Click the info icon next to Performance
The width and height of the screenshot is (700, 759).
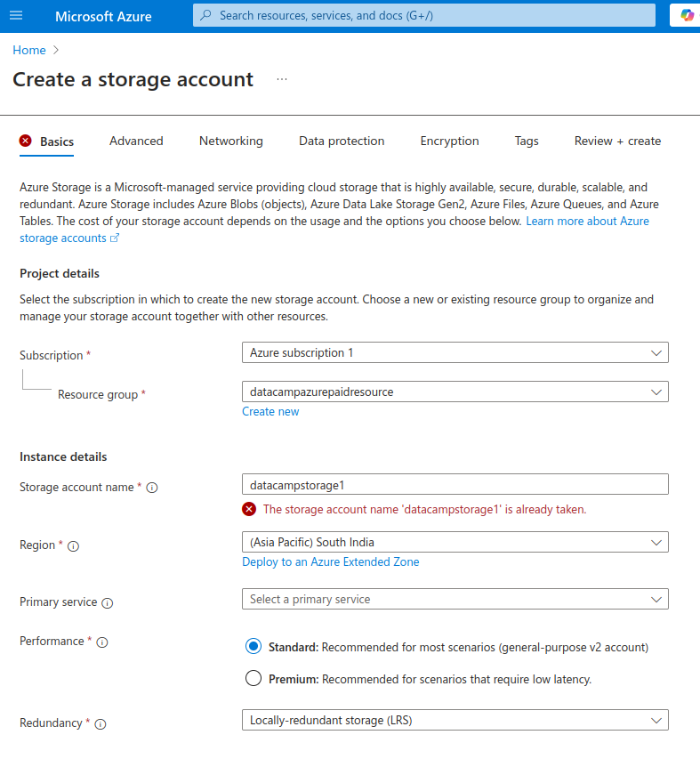coord(102,642)
